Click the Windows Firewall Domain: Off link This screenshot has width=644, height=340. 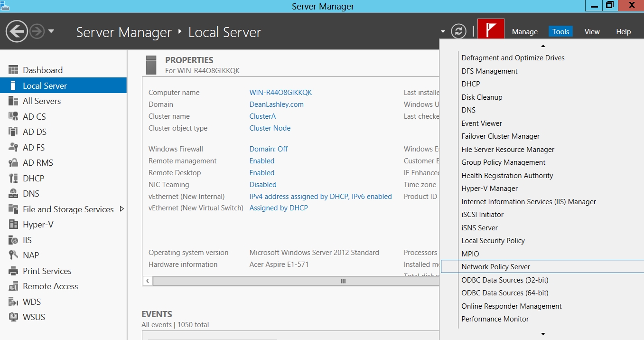(x=268, y=149)
